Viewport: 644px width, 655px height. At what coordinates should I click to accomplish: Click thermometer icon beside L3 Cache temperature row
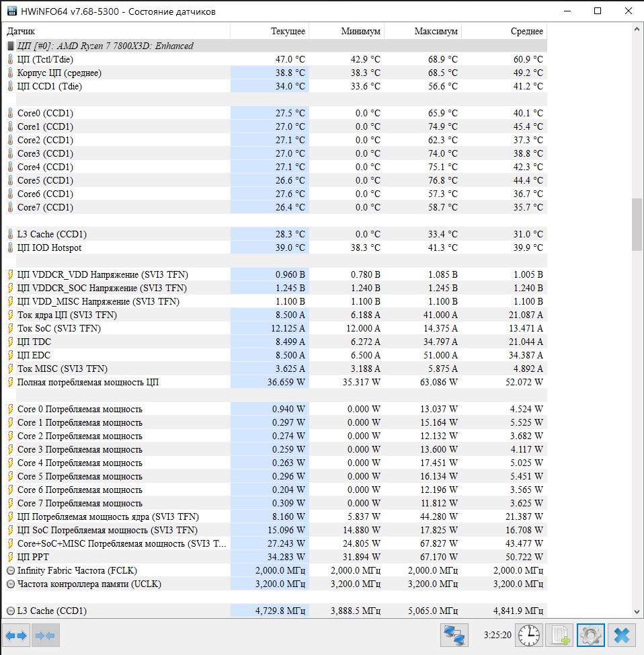click(x=11, y=234)
